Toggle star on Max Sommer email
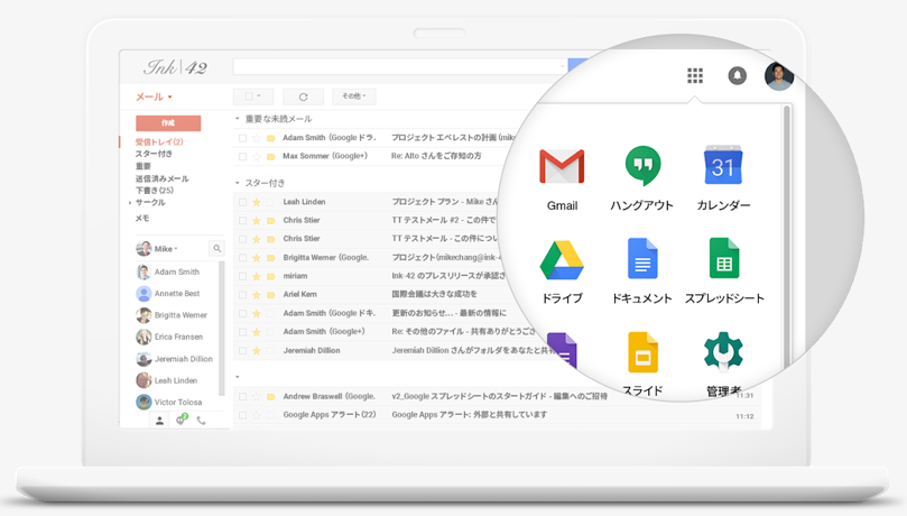The height and width of the screenshot is (516, 907). [x=256, y=156]
